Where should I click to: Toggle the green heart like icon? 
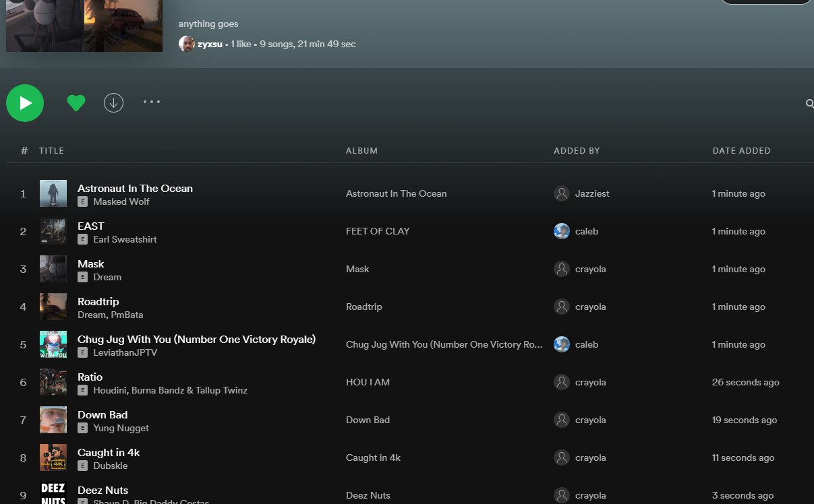pyautogui.click(x=76, y=102)
